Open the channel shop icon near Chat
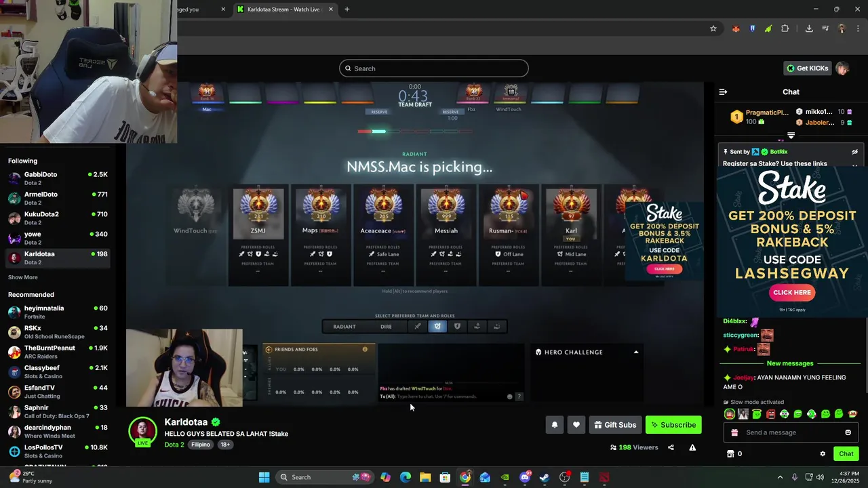 click(x=730, y=453)
